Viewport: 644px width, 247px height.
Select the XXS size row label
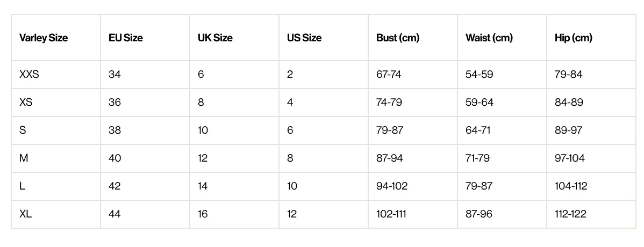coord(29,74)
